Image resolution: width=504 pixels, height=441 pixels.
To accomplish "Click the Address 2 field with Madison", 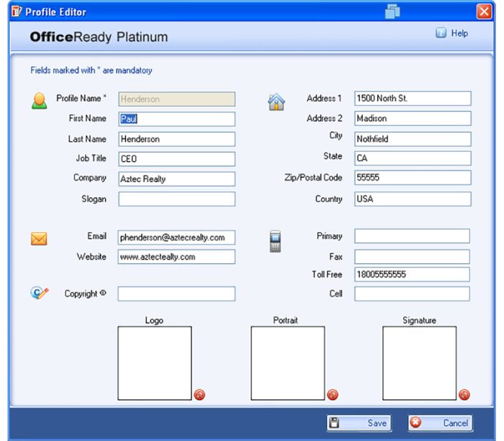I will tap(413, 118).
